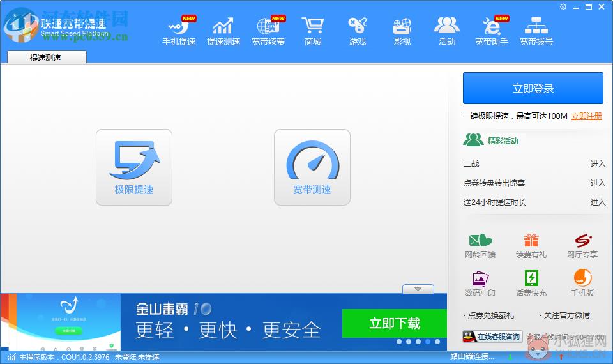Launch the 宽带助手 broadband assistant

[x=492, y=31]
